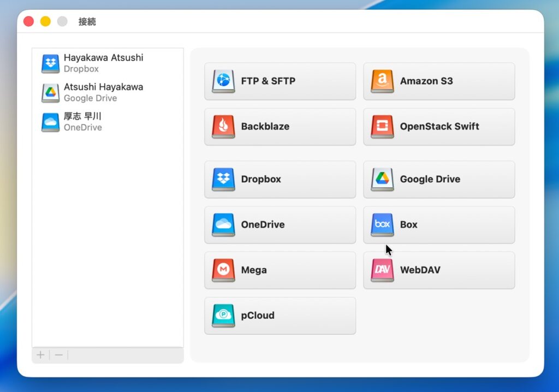Screen dimensions: 559x392
Task: Click the WebDAV drive icon
Action: point(382,270)
